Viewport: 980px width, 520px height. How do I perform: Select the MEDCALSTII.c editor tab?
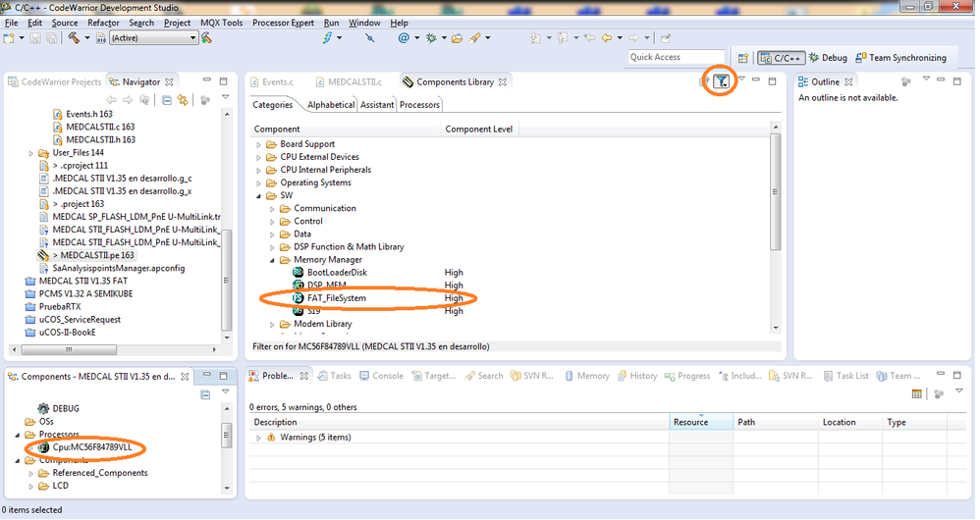(349, 81)
